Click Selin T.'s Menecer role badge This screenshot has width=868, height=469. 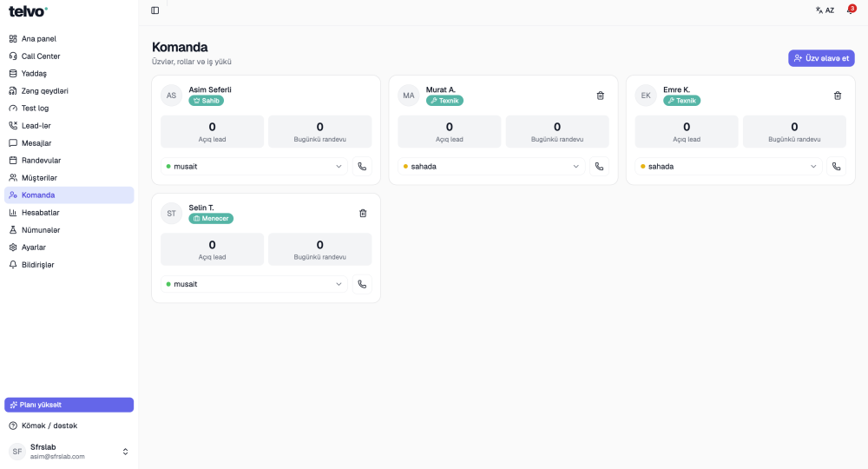211,219
